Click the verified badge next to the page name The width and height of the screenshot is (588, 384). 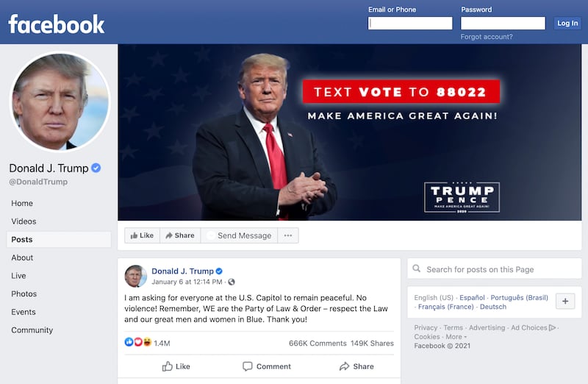[x=96, y=168]
